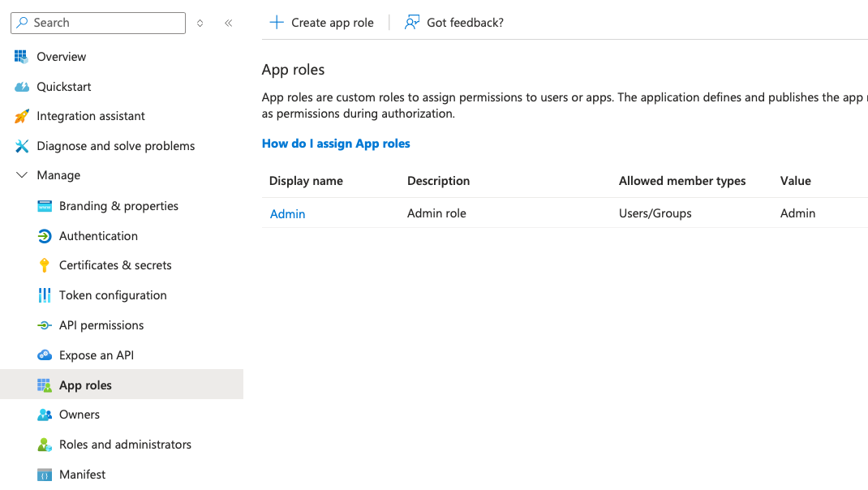
Task: Click the App roles icon in sidebar
Action: [45, 385]
